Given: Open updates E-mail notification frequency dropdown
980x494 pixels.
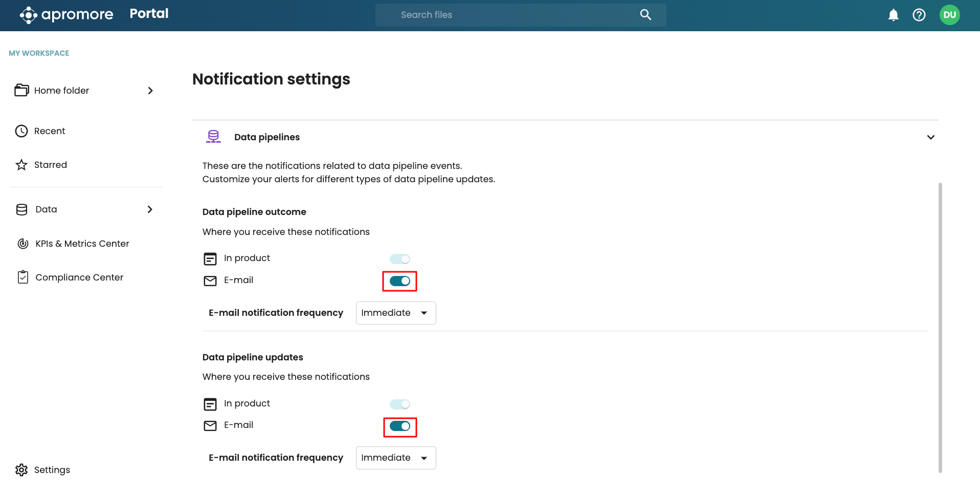Looking at the screenshot, I should (395, 458).
